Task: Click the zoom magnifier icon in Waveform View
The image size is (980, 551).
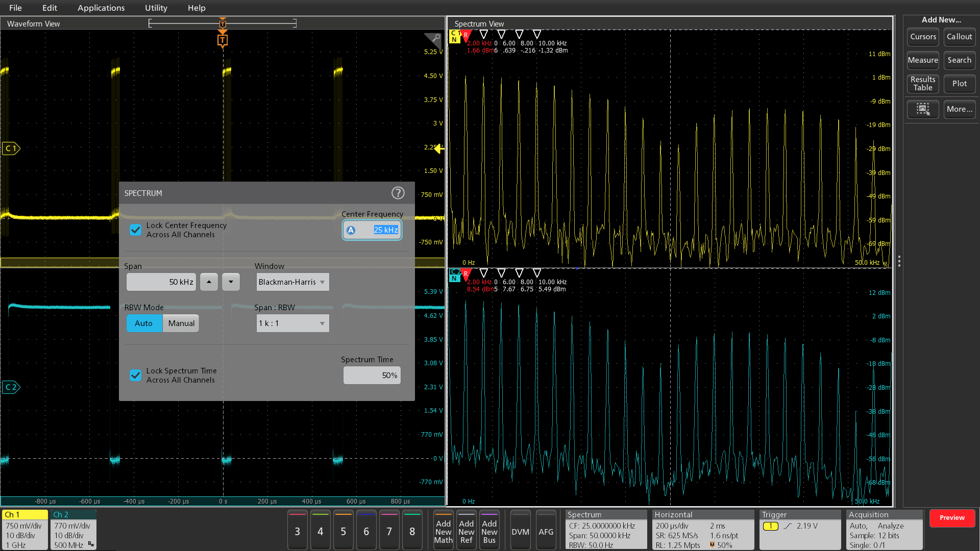Action: tap(433, 39)
